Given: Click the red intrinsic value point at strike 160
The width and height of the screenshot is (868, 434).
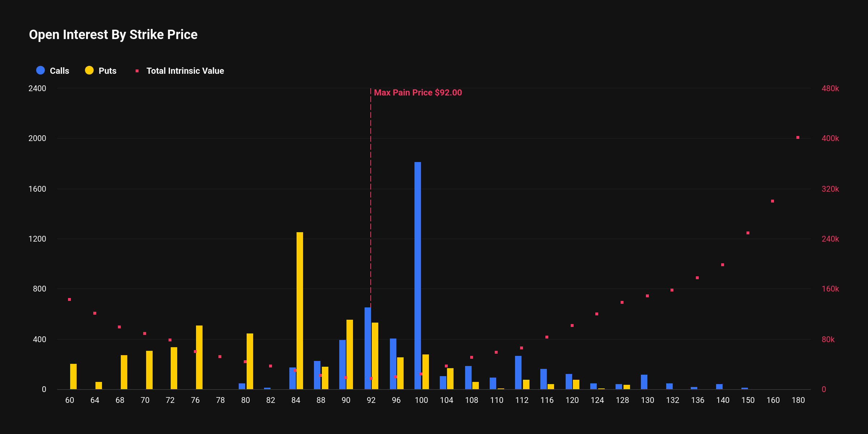Looking at the screenshot, I should pos(773,201).
